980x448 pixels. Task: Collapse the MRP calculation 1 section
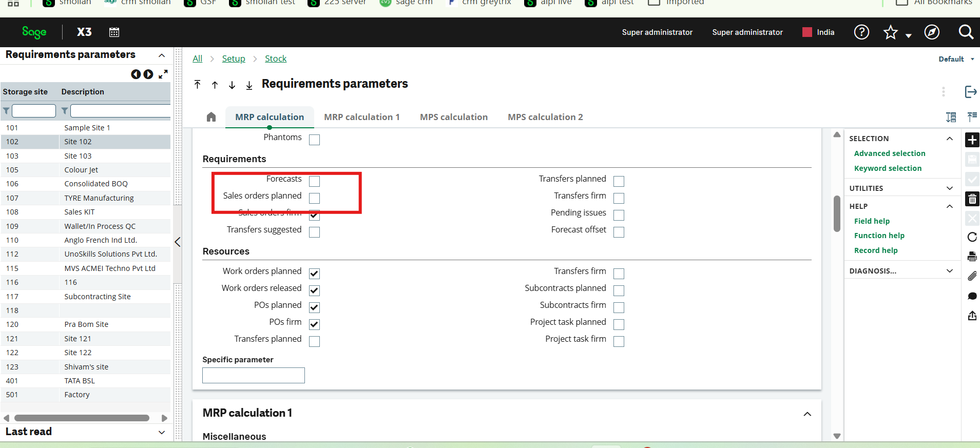tap(808, 414)
